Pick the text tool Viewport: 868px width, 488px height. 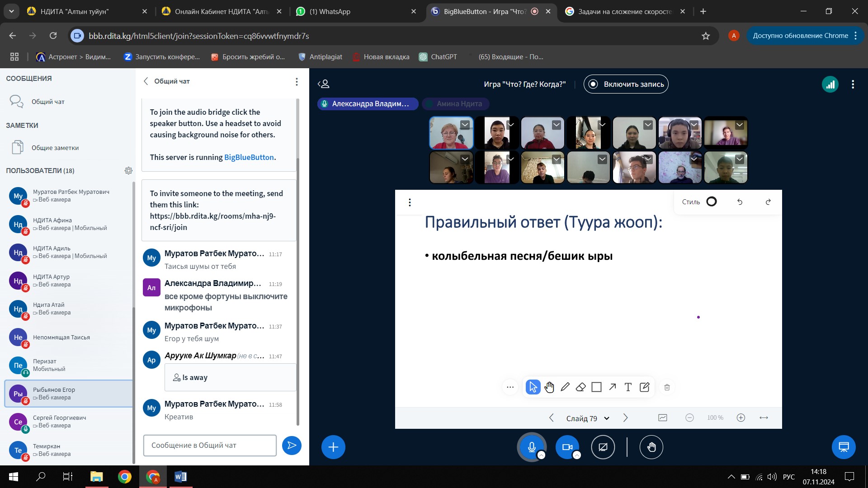pos(628,387)
